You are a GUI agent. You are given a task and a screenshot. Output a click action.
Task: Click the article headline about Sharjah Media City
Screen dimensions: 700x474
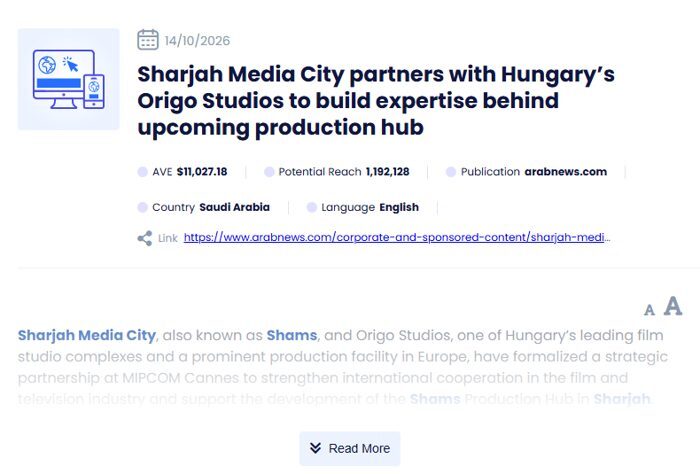tap(376, 100)
